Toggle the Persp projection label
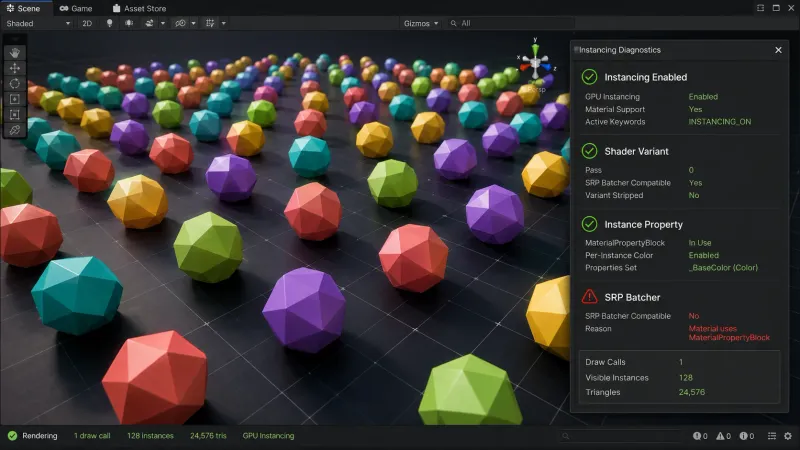This screenshot has width=800, height=450. tap(537, 89)
